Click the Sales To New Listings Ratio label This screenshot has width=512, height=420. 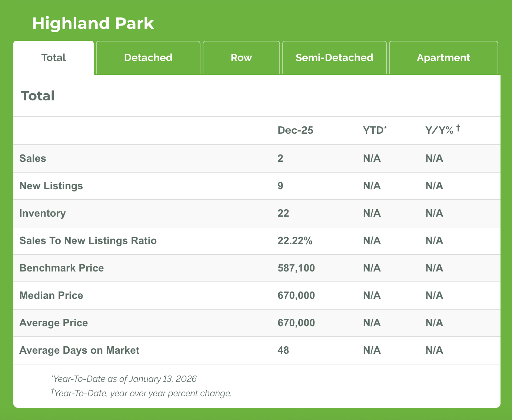pos(88,241)
